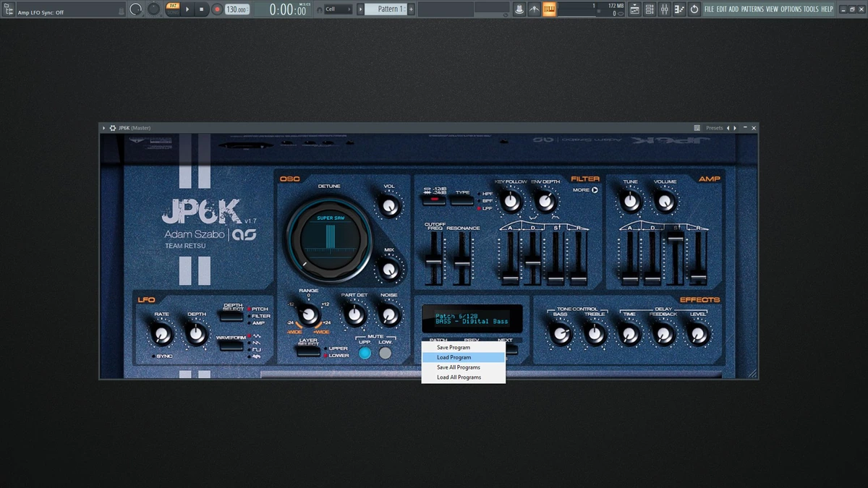Viewport: 868px width, 488px height.
Task: Open the Playlist view icon
Action: 635,9
